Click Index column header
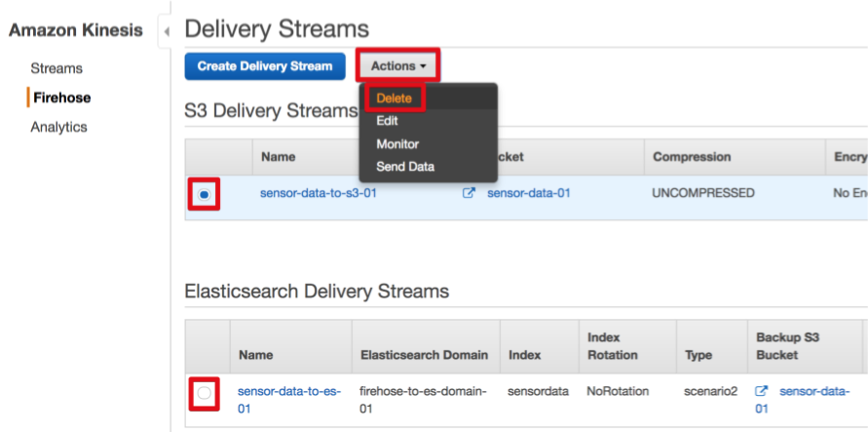The width and height of the screenshot is (868, 432). click(x=524, y=354)
